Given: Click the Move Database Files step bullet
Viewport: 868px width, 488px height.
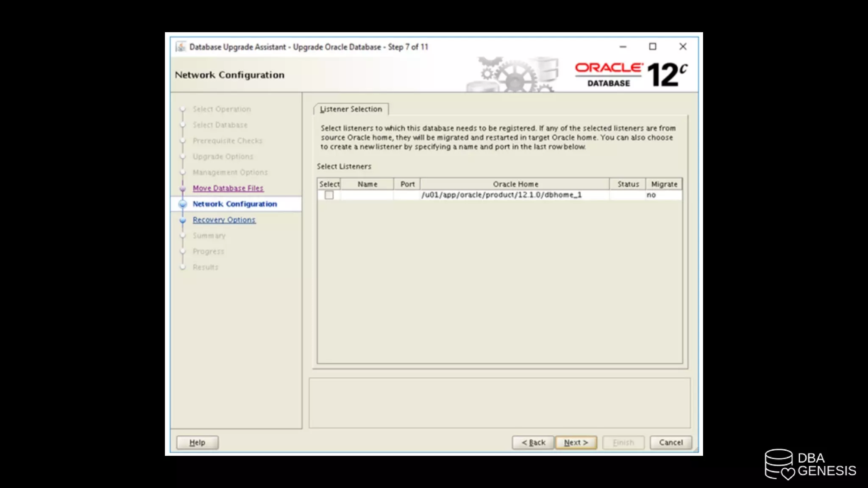Looking at the screenshot, I should [x=183, y=189].
